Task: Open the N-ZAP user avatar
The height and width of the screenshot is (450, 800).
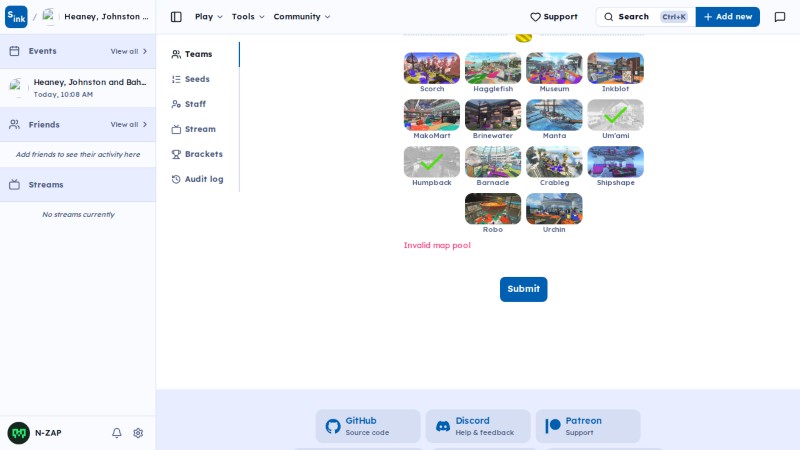Action: [19, 433]
